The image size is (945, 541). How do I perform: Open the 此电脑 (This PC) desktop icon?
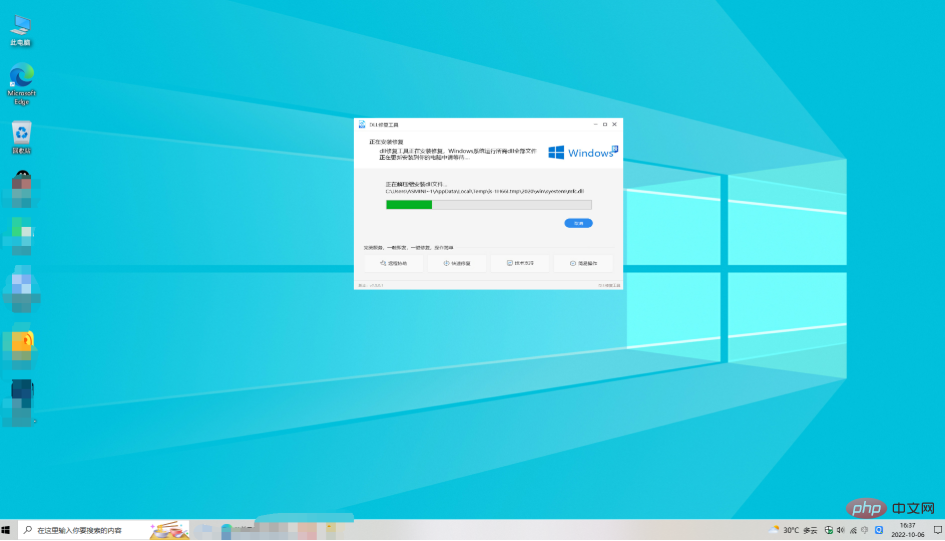tap(20, 28)
